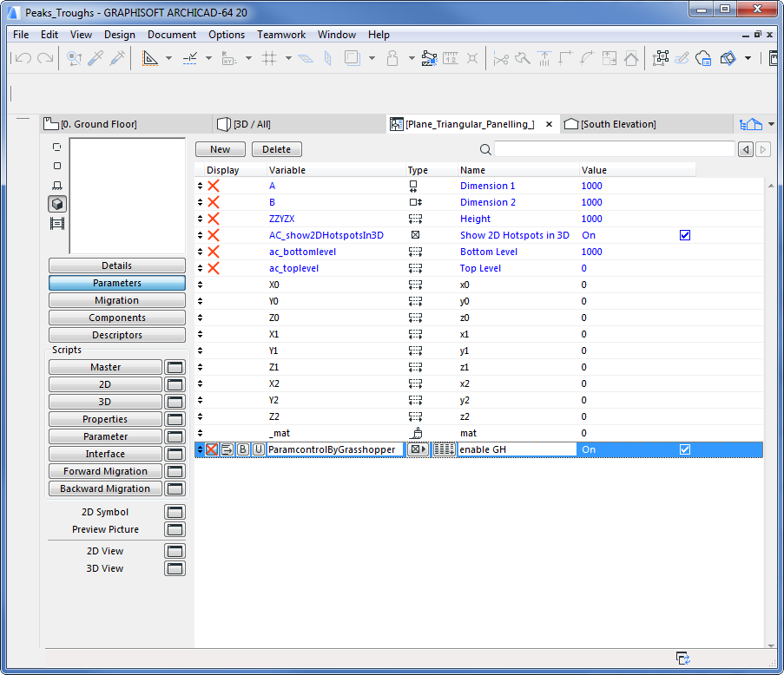
Task: Open the Components section button
Action: pyautogui.click(x=117, y=318)
